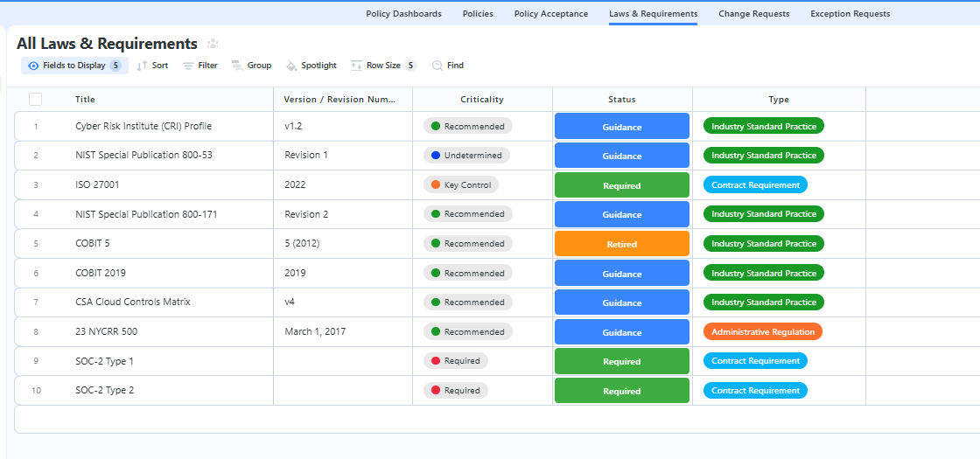
Task: Open CSA Cloud Controls Matrix record
Action: pyautogui.click(x=132, y=302)
